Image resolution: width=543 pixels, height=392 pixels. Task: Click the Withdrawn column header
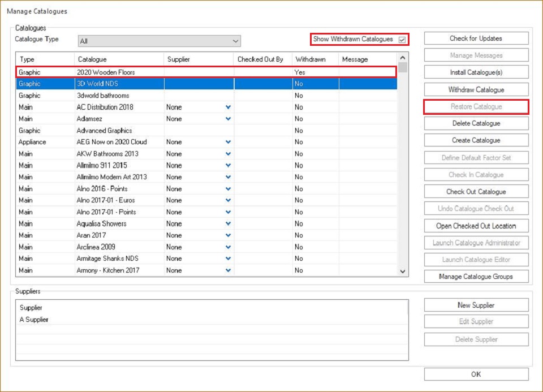(316, 59)
